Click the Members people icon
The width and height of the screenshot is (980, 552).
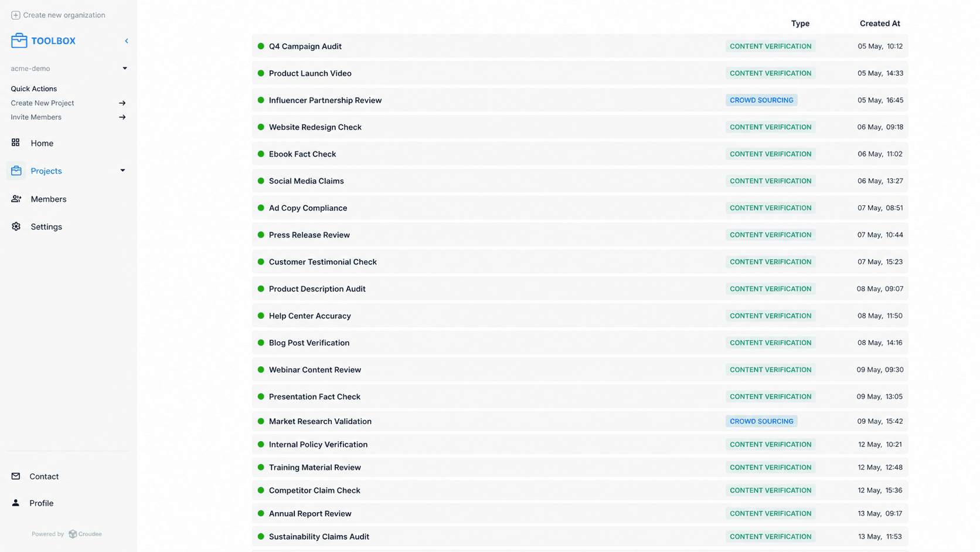pyautogui.click(x=16, y=199)
